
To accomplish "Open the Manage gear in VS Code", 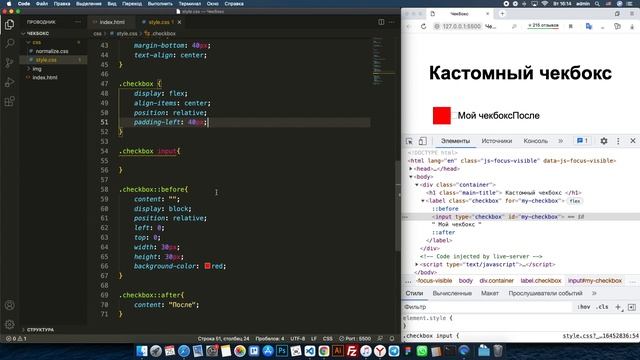I will (x=9, y=324).
